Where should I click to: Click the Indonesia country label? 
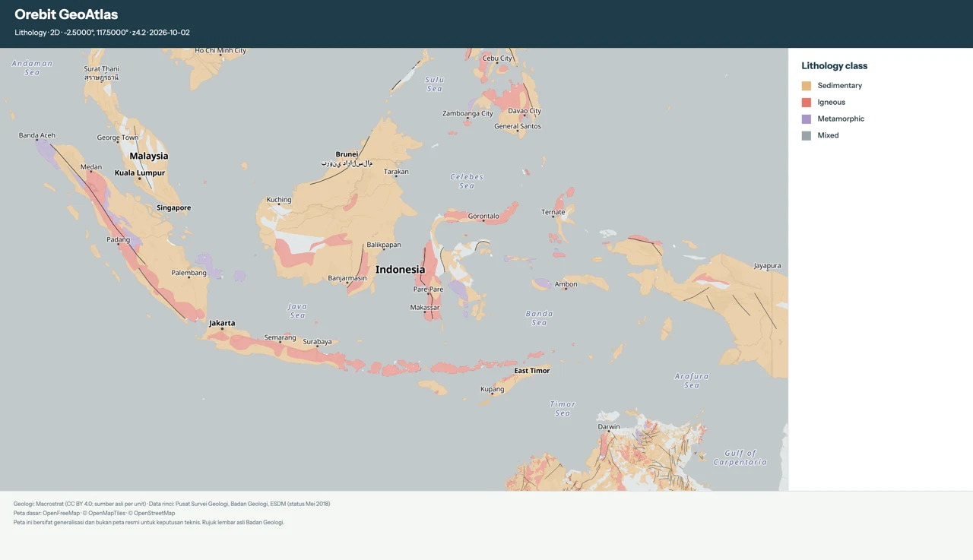point(401,270)
